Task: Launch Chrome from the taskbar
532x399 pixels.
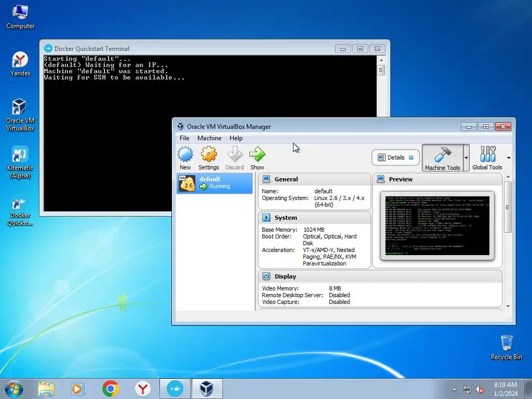Action: click(110, 389)
